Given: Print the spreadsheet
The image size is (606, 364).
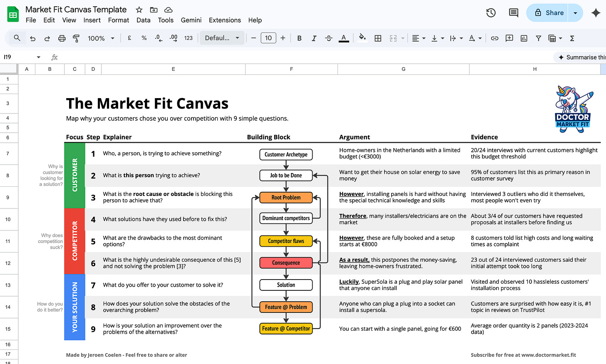Looking at the screenshot, I should 62,38.
